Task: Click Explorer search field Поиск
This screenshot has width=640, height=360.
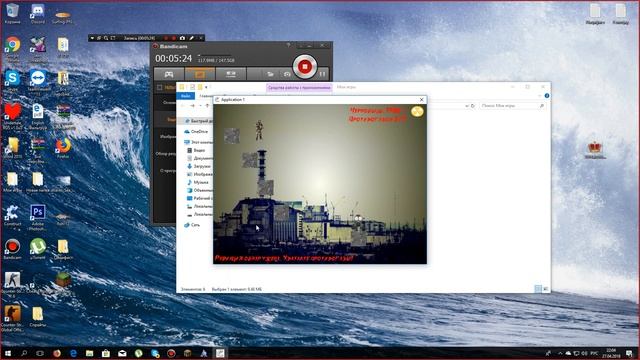Action: 513,106
